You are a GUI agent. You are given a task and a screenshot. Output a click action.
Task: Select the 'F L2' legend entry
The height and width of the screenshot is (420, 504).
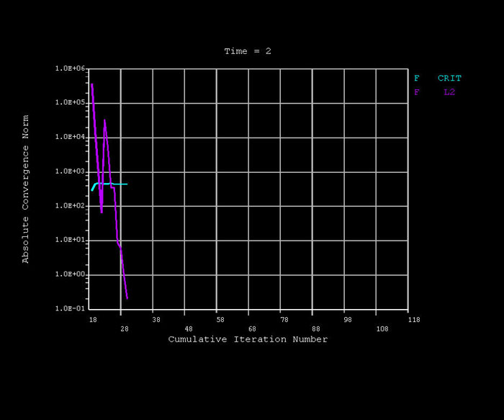pyautogui.click(x=435, y=92)
